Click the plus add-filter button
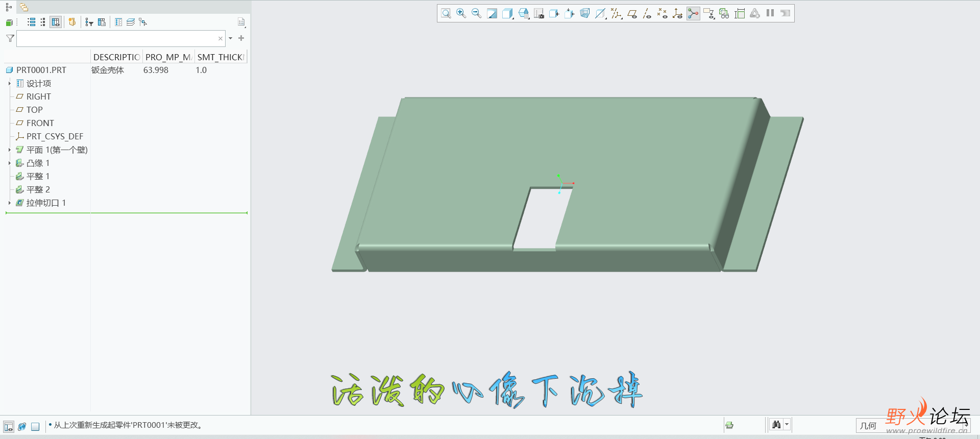980x439 pixels. (x=241, y=38)
